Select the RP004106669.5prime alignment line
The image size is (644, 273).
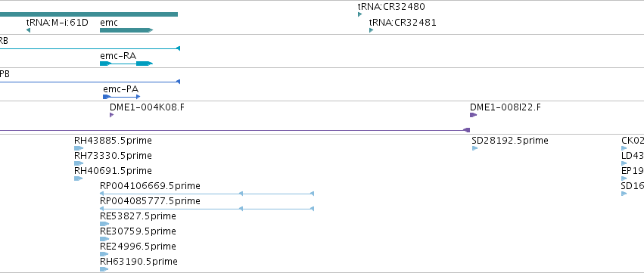click(x=207, y=194)
